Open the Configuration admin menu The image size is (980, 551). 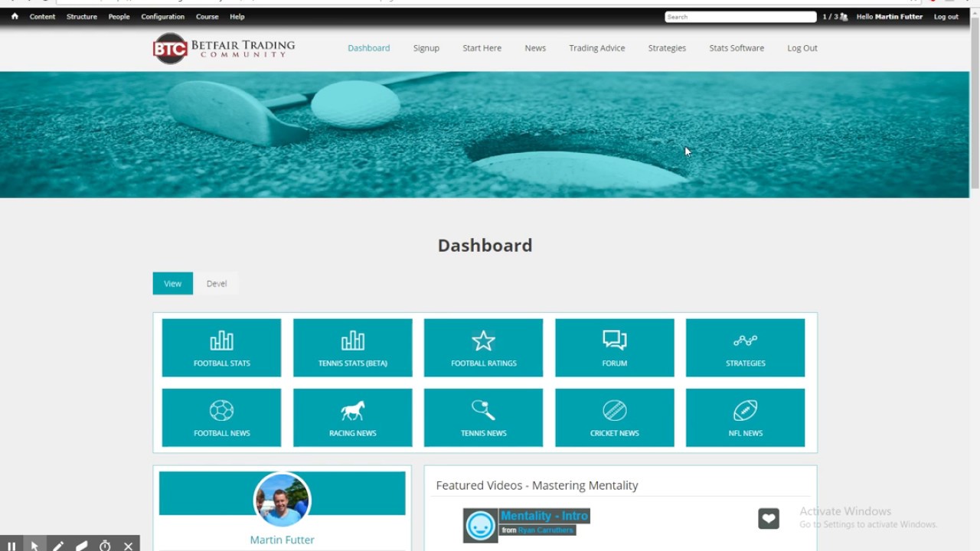point(162,17)
